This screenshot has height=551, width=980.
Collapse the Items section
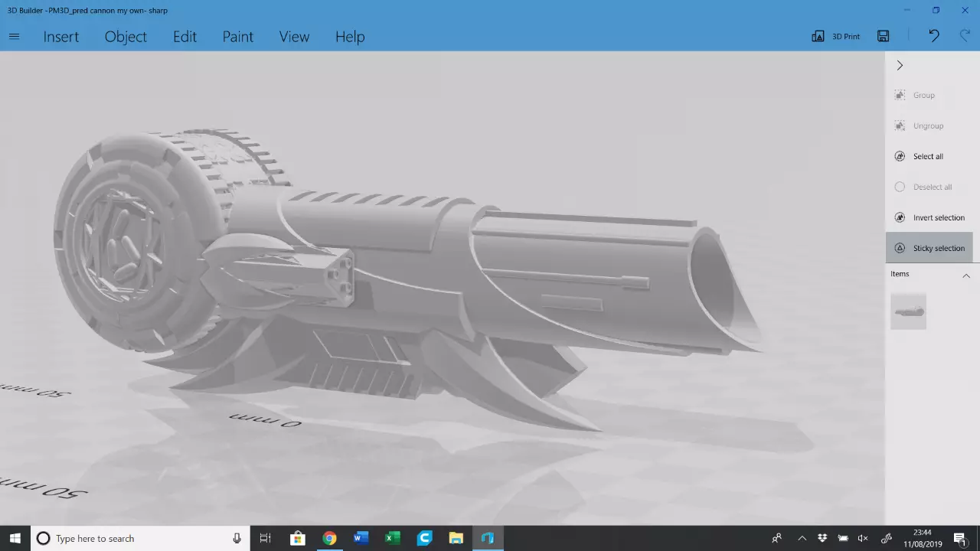[965, 275]
